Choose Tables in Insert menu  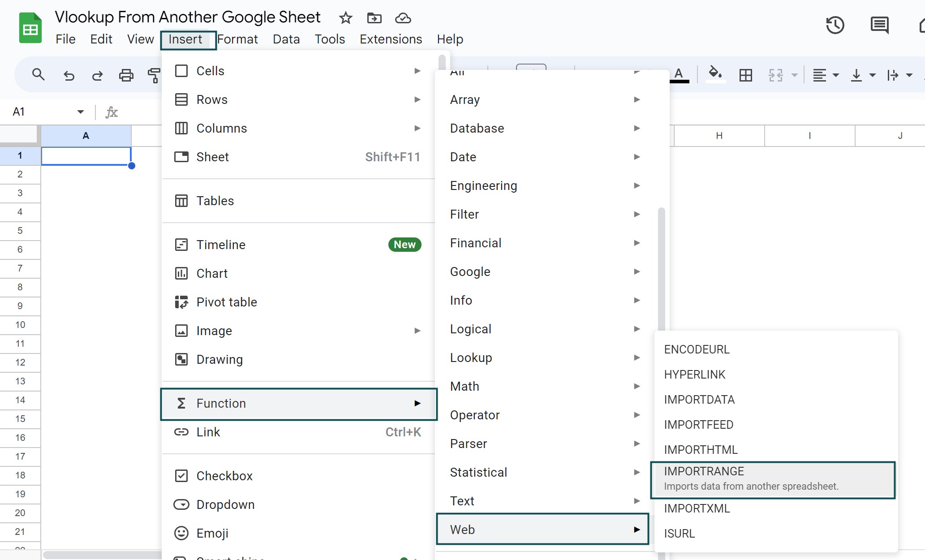(x=298, y=201)
